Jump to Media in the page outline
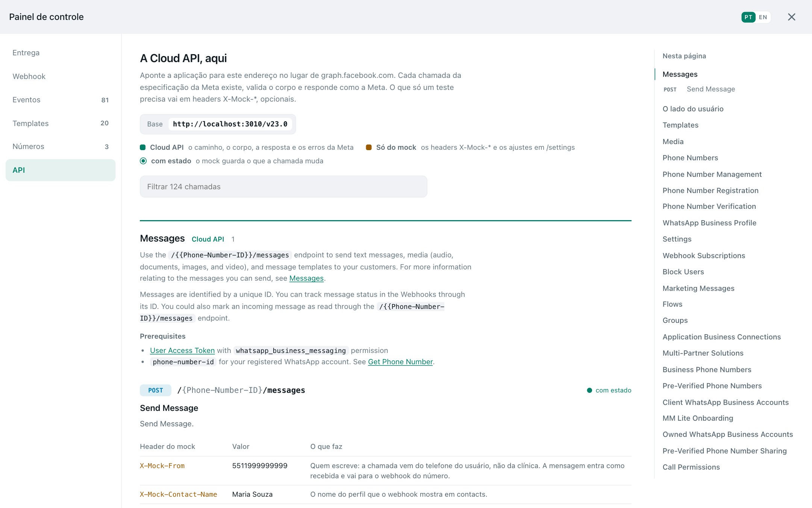812x508 pixels. (673, 142)
